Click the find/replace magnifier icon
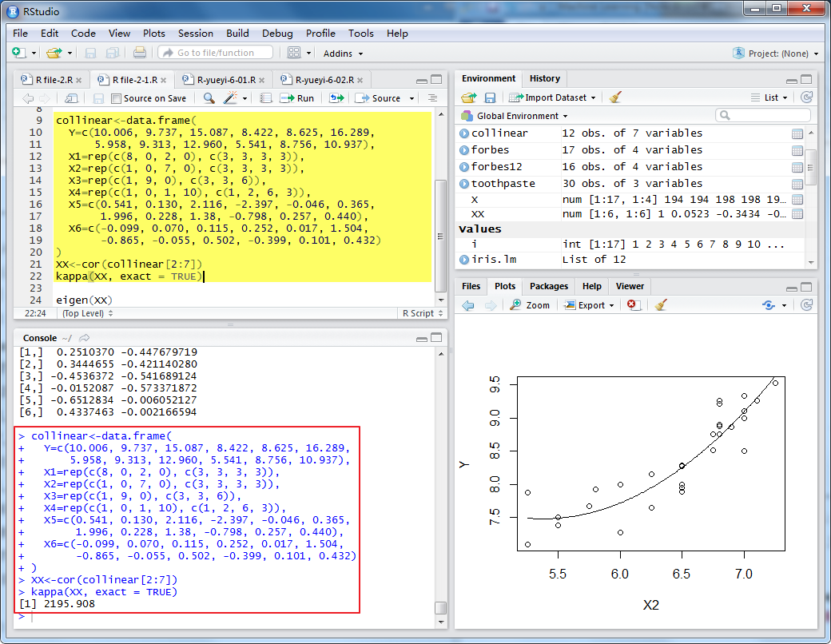 click(x=209, y=98)
